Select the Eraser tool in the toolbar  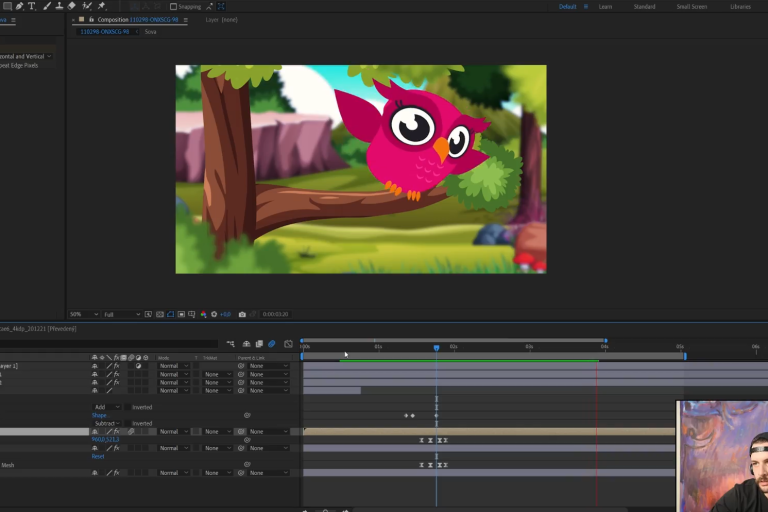click(72, 6)
